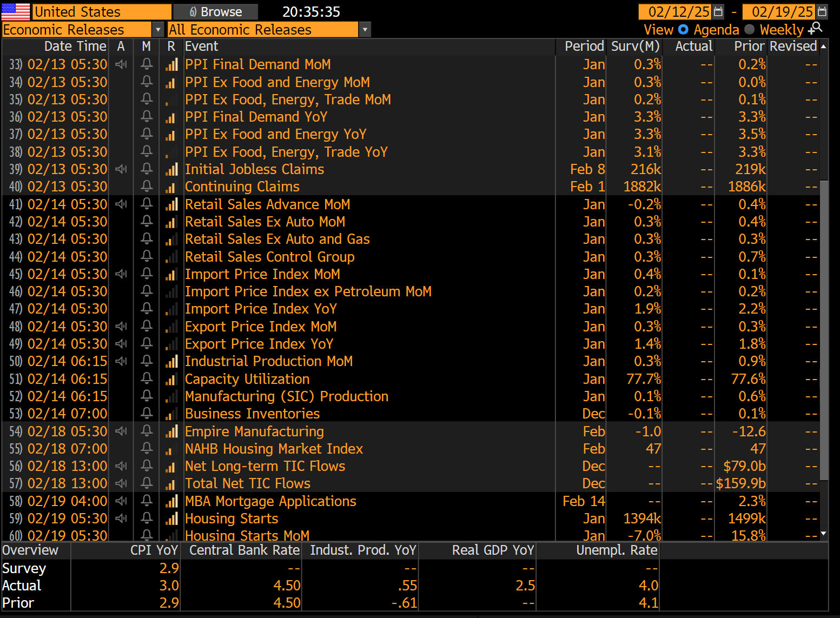This screenshot has height=618, width=840.
Task: Click the speaker icon for Export Price Index MoM
Action: click(x=121, y=327)
